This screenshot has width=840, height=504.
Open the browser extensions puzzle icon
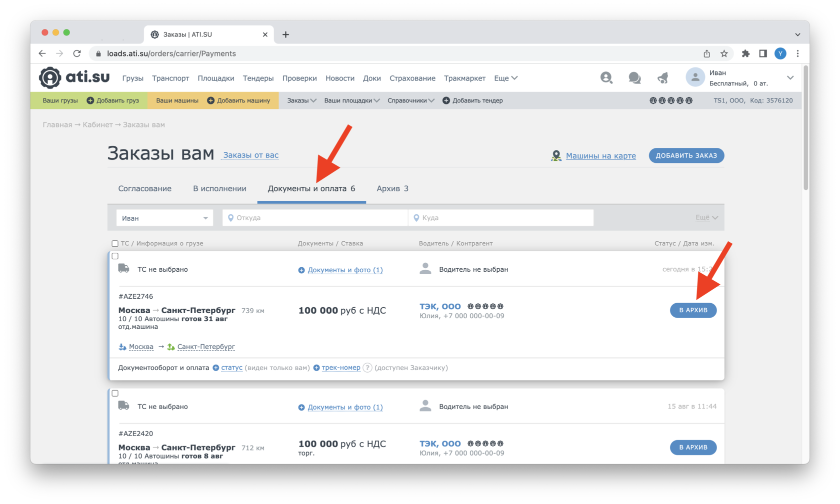745,53
